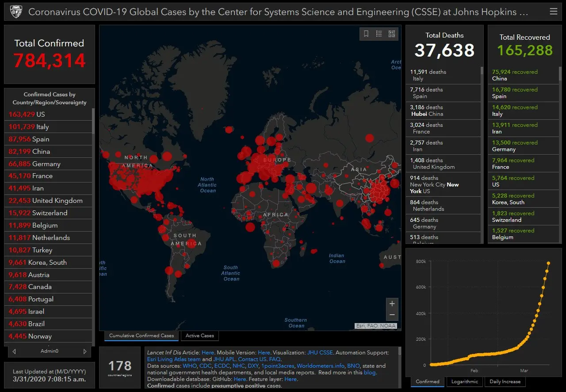Follow the Worldometers.info data source link
Screen dimensions: 566x392
[320, 366]
